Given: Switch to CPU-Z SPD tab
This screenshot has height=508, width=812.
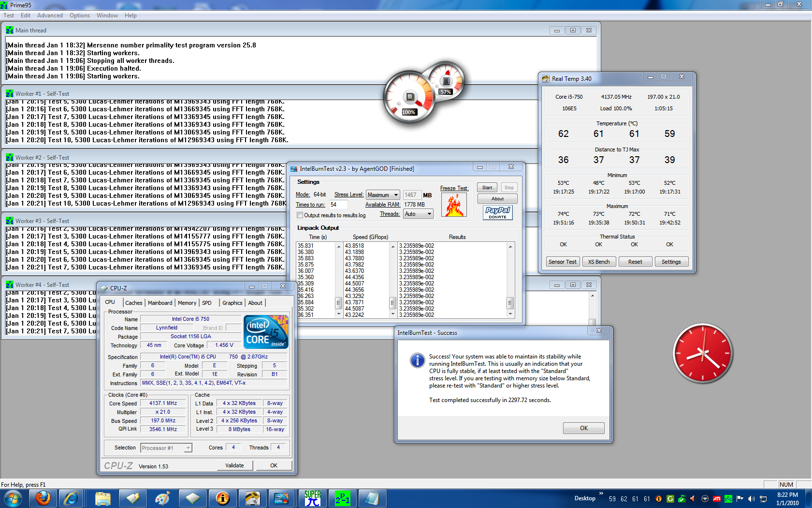Looking at the screenshot, I should pyautogui.click(x=207, y=303).
